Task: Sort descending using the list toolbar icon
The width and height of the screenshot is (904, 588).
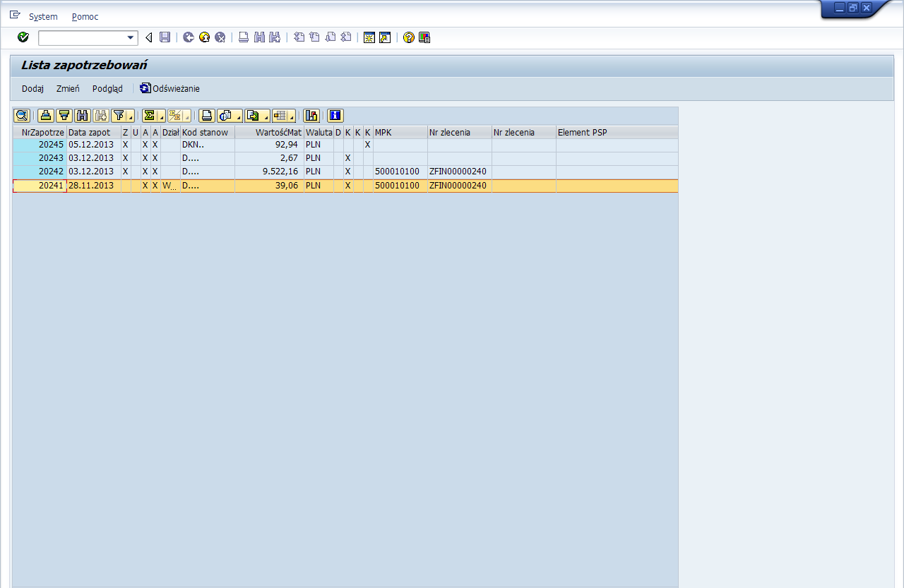Action: pyautogui.click(x=64, y=116)
